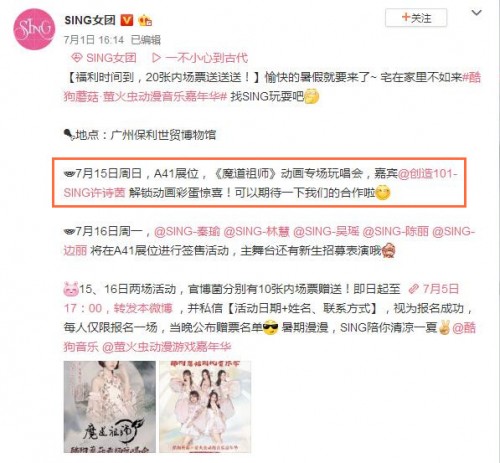Open the SING女团 super topic tag
Screen dimensions: 500x463
[104, 58]
